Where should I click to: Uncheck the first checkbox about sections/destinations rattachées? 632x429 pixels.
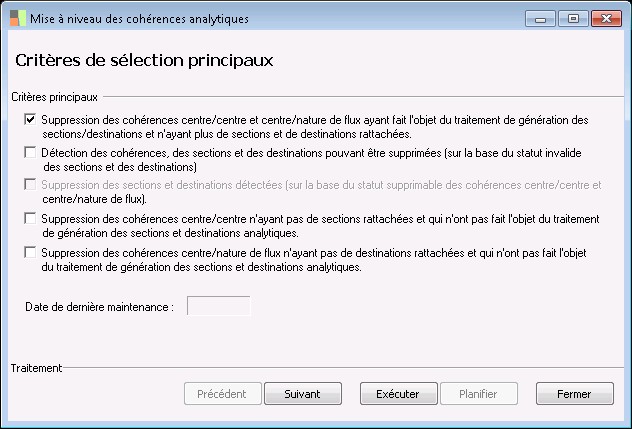click(30, 121)
